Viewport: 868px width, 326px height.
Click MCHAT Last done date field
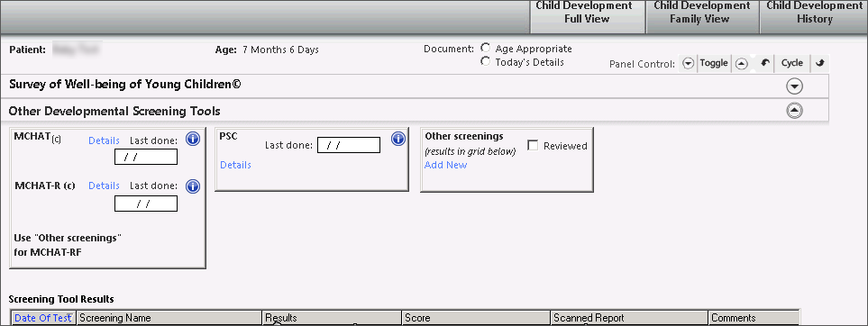[x=146, y=158]
